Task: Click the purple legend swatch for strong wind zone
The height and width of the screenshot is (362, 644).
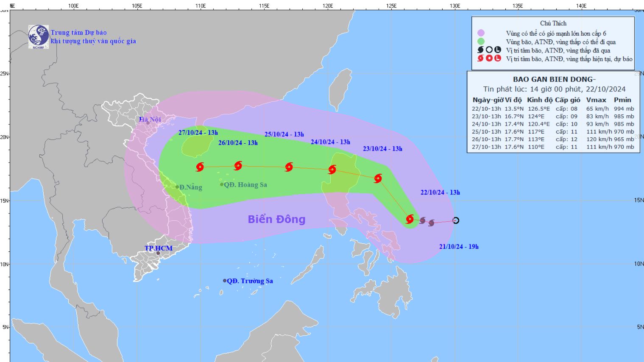Action: click(481, 33)
